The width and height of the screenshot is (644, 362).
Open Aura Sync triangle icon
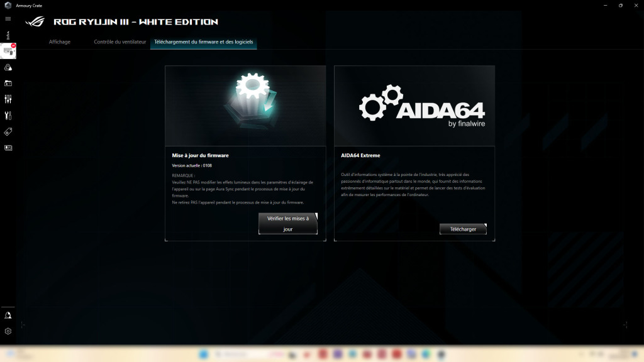click(8, 67)
